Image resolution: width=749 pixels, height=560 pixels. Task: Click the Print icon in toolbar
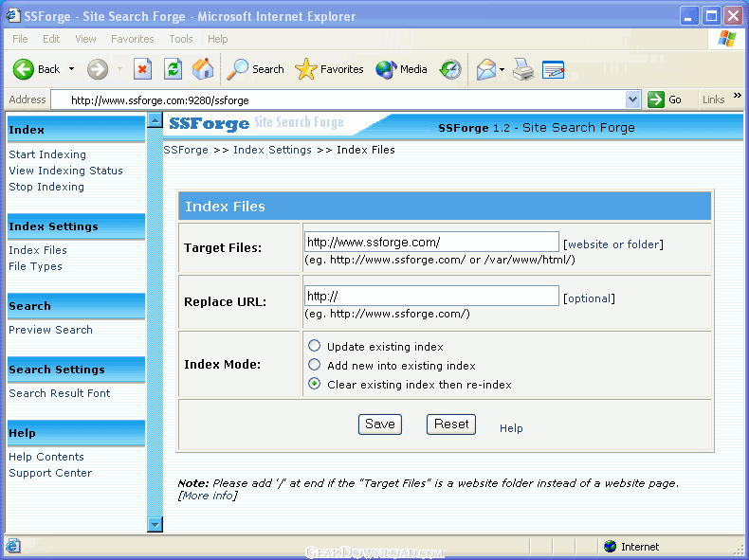[x=523, y=69]
